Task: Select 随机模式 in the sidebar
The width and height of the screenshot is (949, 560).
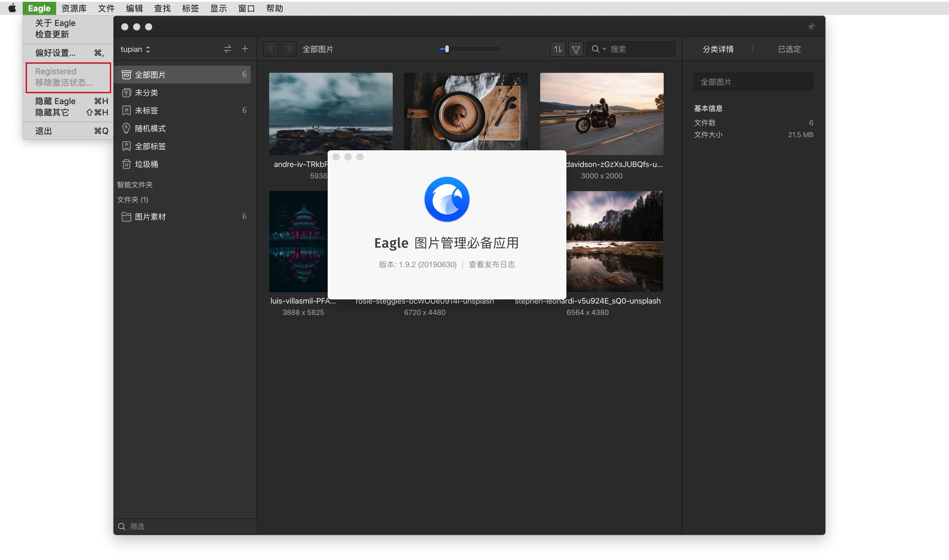Action: (x=150, y=128)
